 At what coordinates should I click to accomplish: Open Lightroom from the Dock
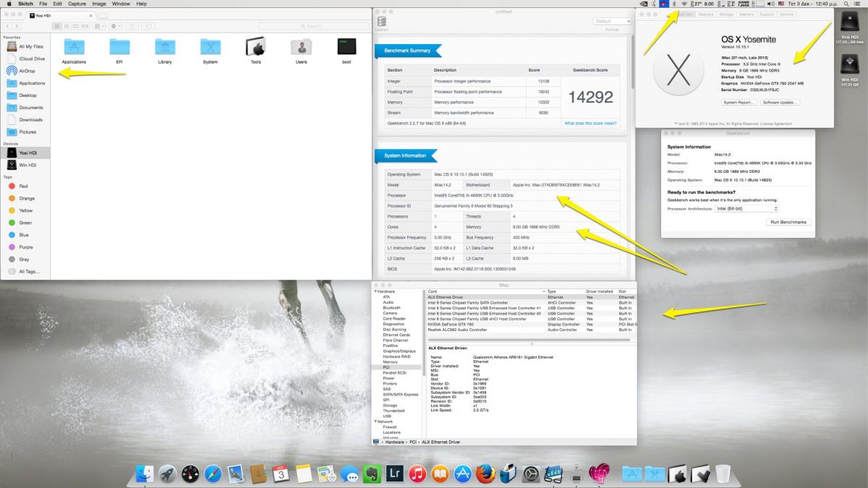coord(394,474)
